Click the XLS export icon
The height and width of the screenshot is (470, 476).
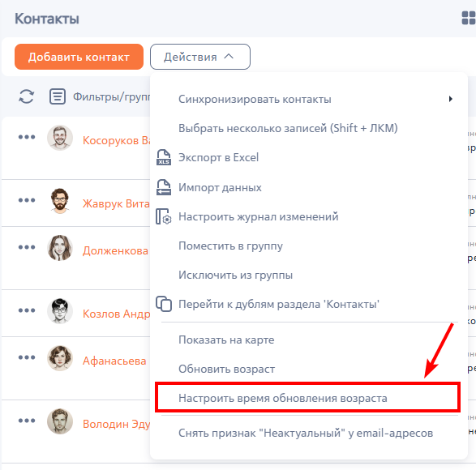pyautogui.click(x=164, y=157)
